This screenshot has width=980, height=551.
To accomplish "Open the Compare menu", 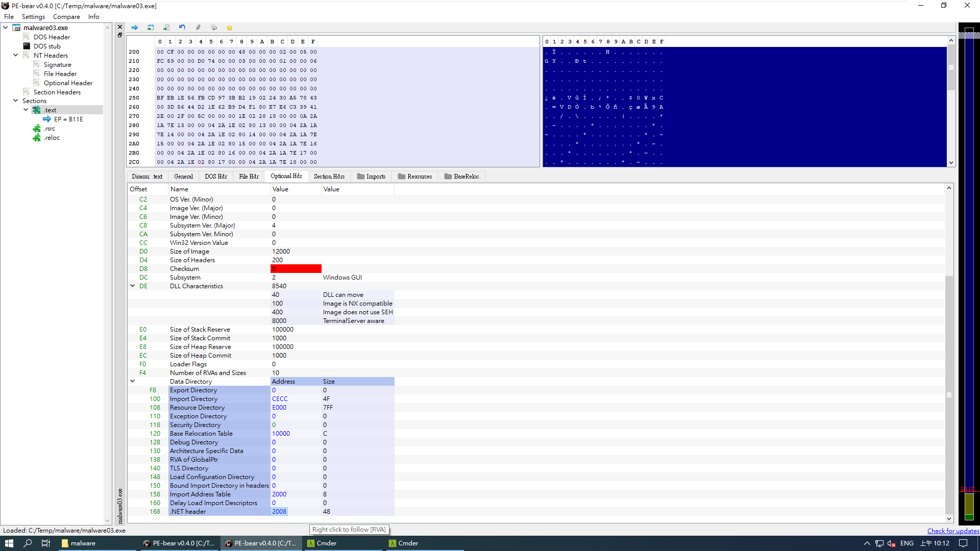I will 66,17.
